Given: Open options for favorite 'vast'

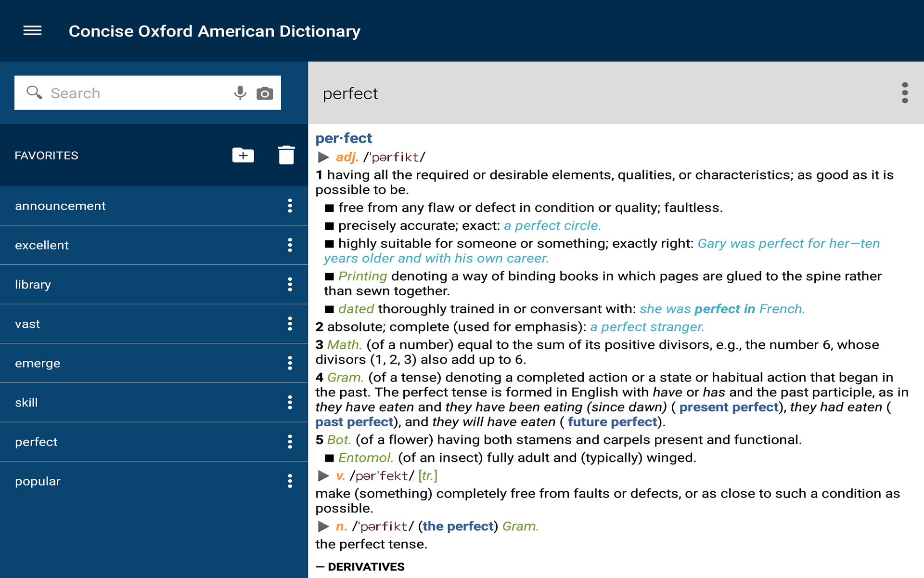Looking at the screenshot, I should click(290, 324).
